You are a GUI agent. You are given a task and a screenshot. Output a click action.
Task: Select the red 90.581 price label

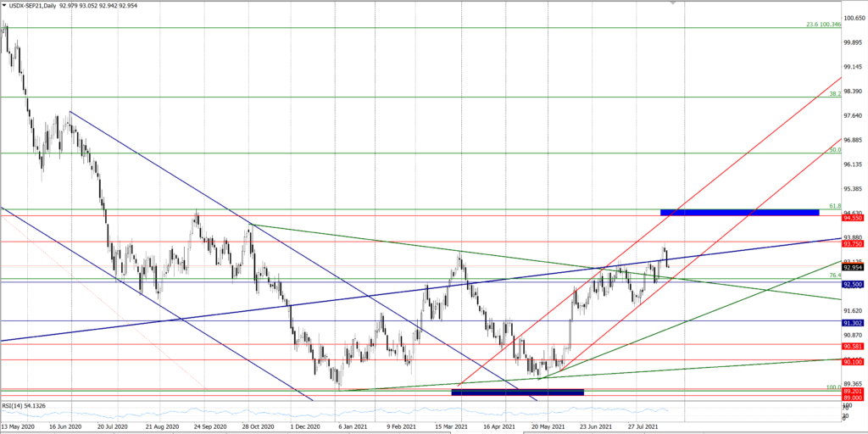click(852, 346)
